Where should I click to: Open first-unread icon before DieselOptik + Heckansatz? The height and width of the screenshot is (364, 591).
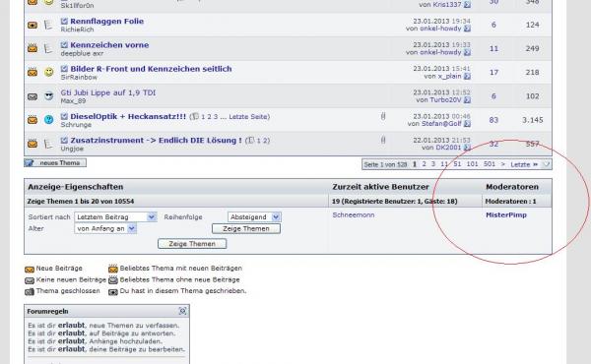click(x=64, y=116)
